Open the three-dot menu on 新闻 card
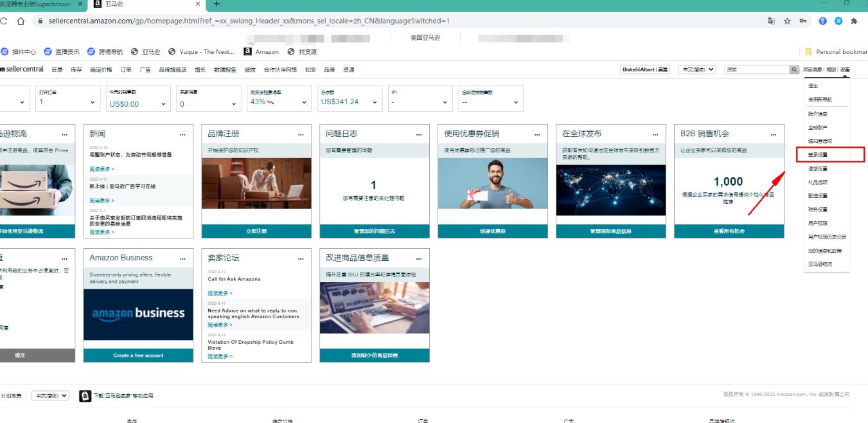Image resolution: width=868 pixels, height=423 pixels. [x=182, y=134]
